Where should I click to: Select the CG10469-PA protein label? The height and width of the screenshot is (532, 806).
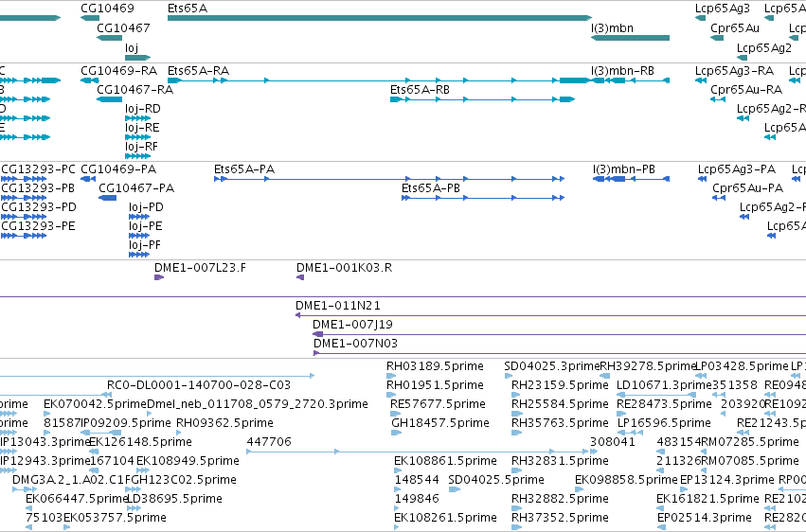(x=118, y=168)
